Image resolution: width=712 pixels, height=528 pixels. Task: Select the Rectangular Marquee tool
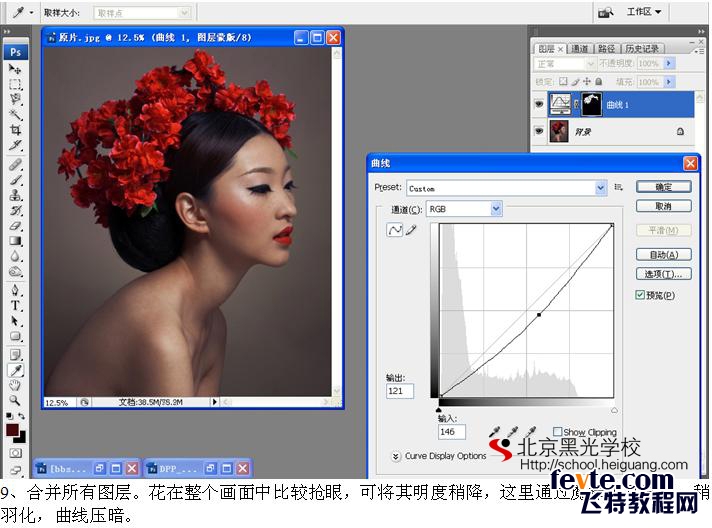coord(15,84)
